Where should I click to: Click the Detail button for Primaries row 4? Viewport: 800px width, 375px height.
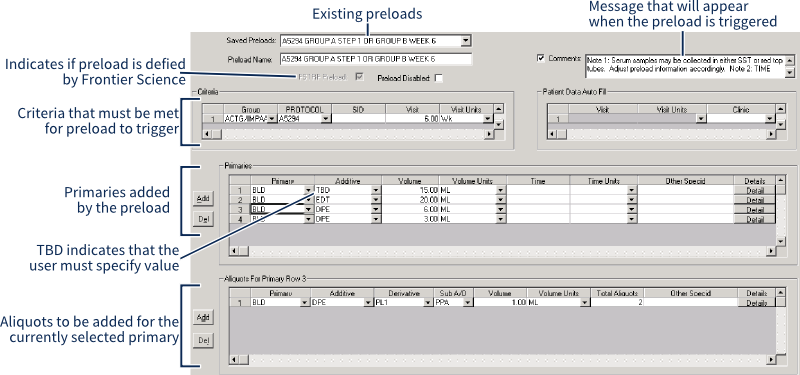point(755,219)
